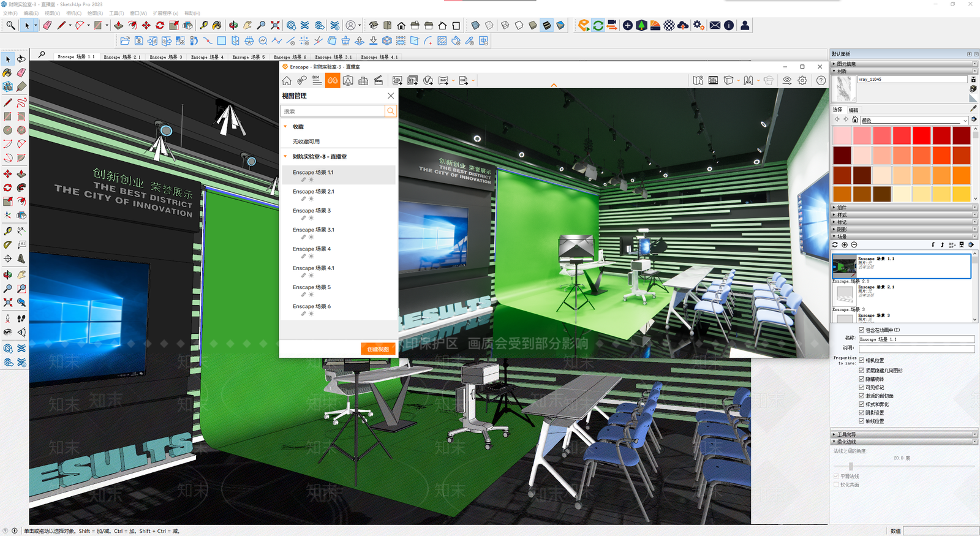Click Add Scene plus icon in Scenes panel

click(845, 244)
